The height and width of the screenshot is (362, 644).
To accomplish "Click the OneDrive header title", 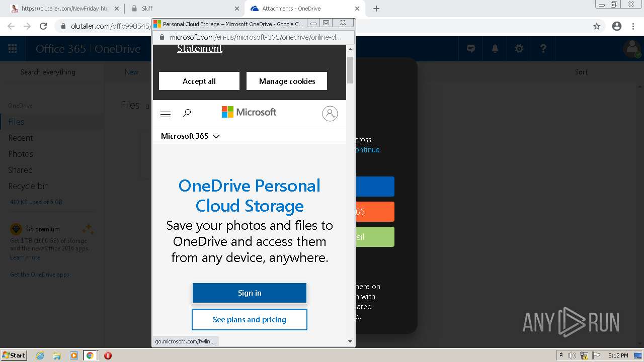I will point(118,49).
